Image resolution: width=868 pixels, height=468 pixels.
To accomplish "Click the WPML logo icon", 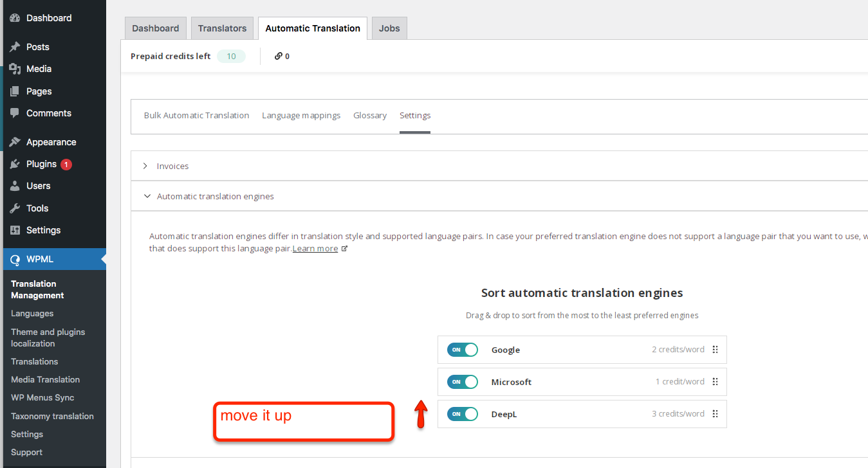I will [x=15, y=260].
